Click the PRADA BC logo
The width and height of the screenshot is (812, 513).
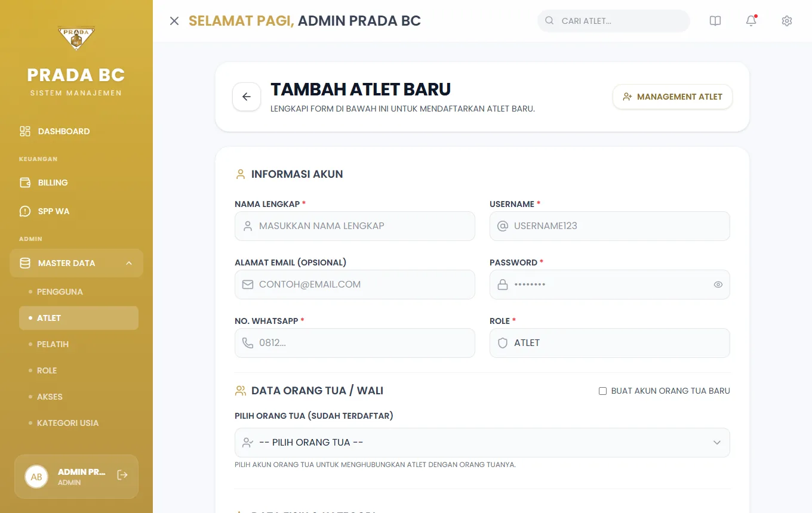pos(76,38)
